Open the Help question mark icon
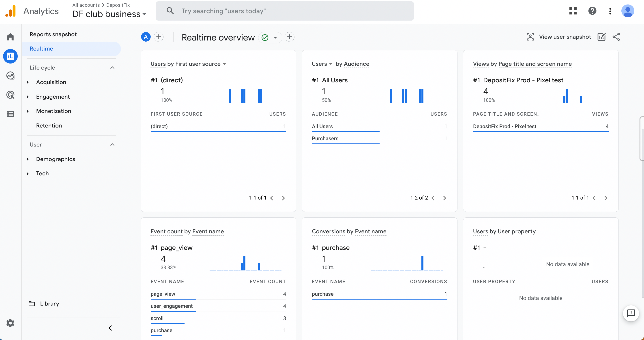Screen dimensions: 644x340 point(592,11)
